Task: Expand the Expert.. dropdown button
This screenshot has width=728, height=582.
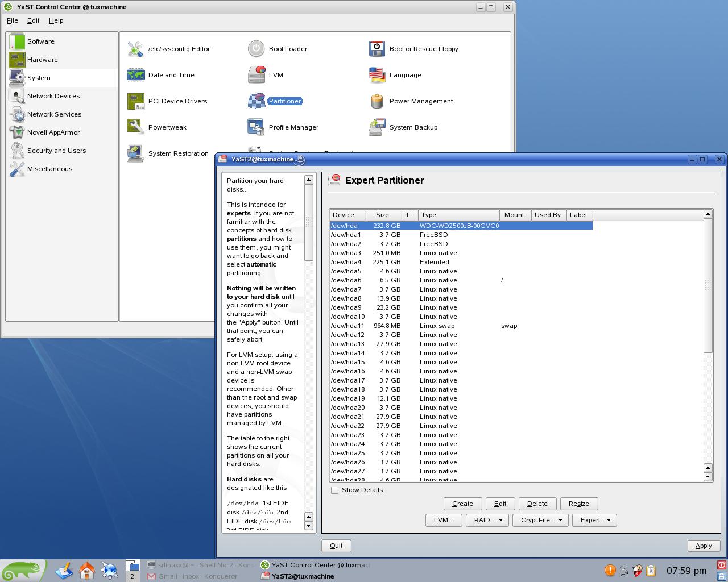Action: (594, 520)
